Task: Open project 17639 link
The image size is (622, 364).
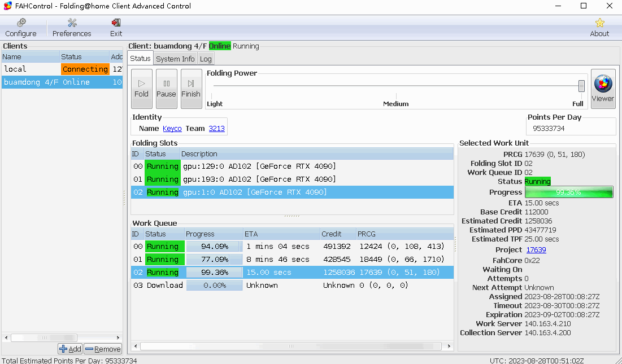Action: click(x=536, y=250)
